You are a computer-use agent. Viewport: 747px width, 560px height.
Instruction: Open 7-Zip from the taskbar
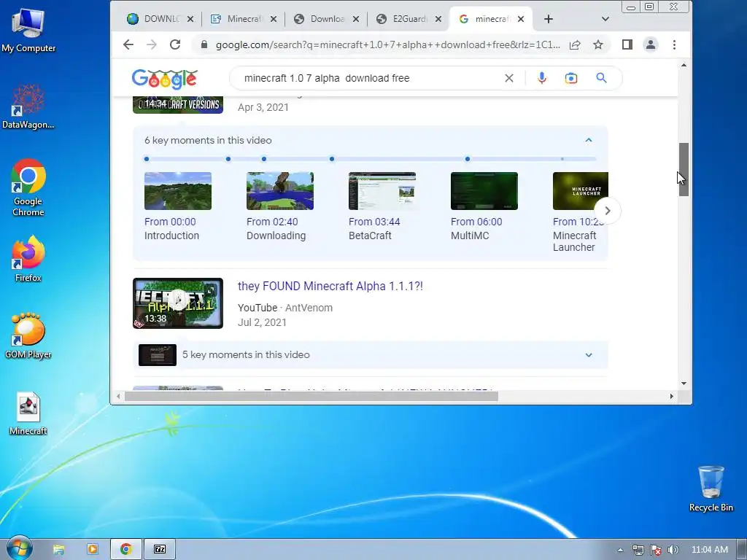[160, 550]
